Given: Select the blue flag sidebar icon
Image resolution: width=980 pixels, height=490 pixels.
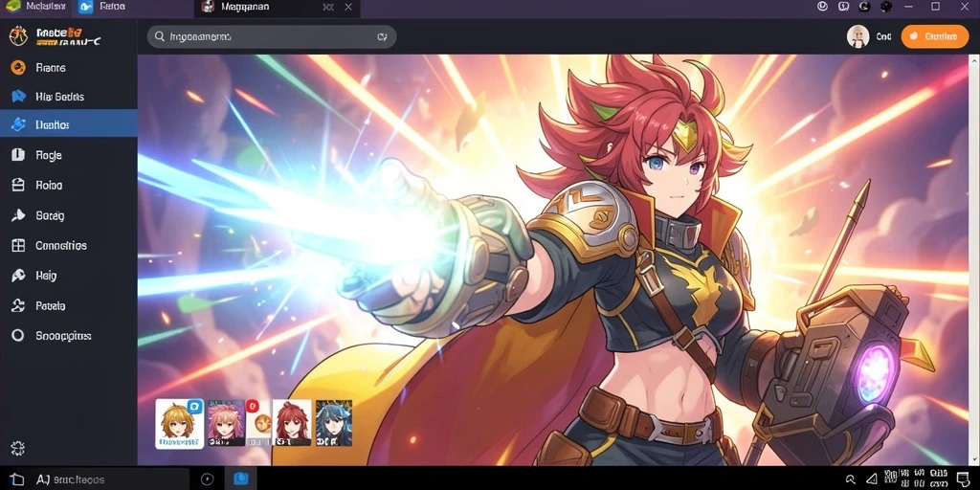Looking at the screenshot, I should [x=18, y=97].
